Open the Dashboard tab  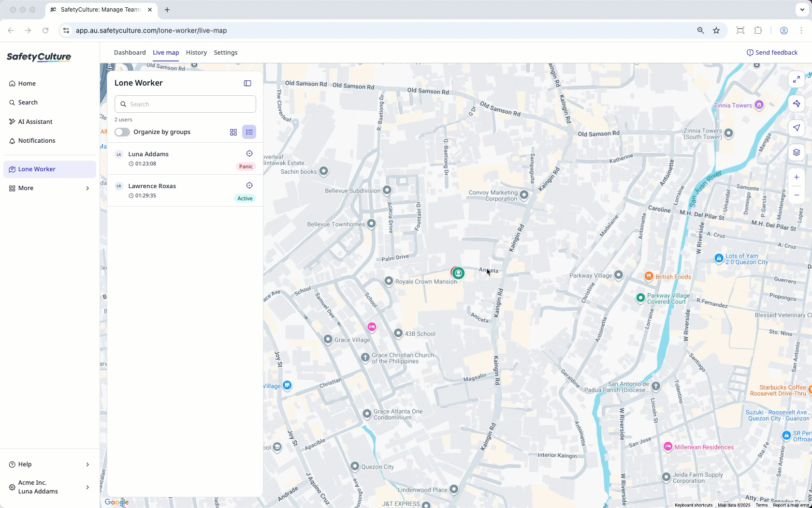click(x=130, y=53)
